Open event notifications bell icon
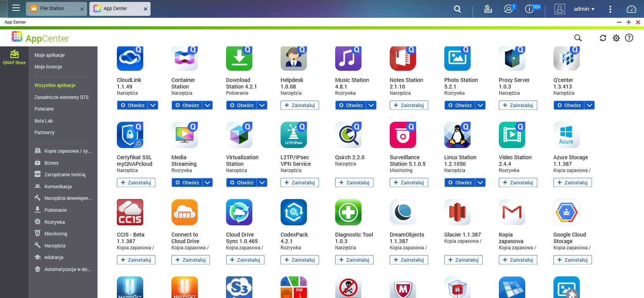The height and width of the screenshot is (298, 644). click(509, 9)
